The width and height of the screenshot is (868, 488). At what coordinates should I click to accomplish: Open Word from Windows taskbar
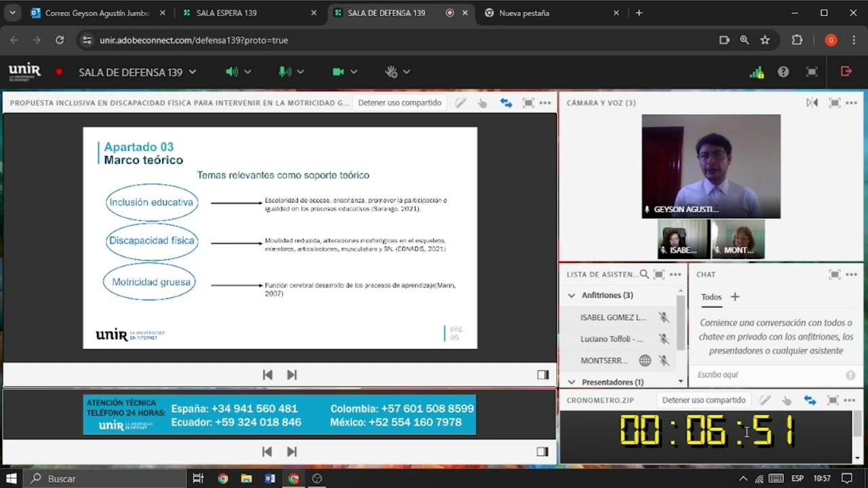270,479
